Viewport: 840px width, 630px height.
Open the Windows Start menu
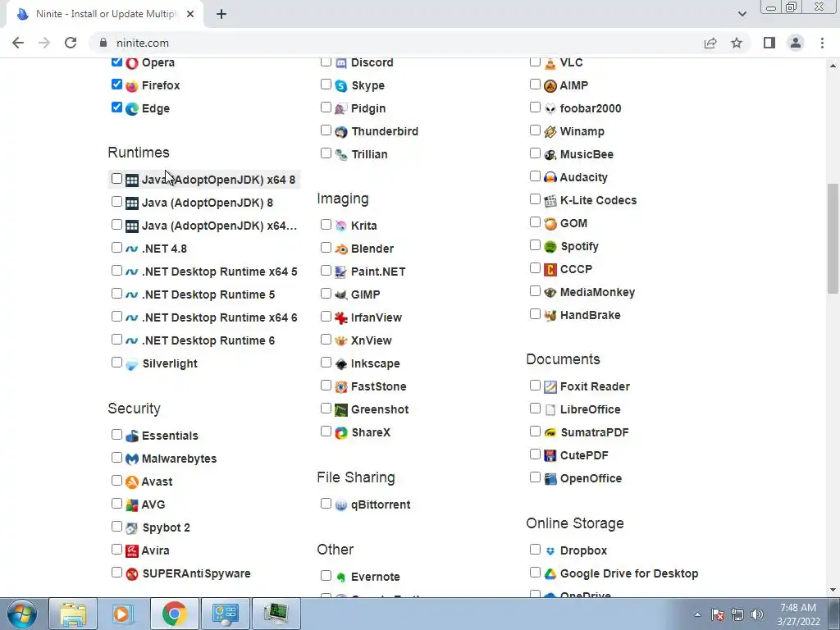(21, 614)
